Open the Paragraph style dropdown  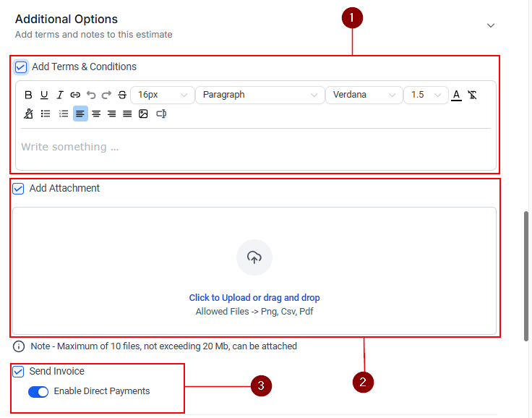pos(260,95)
